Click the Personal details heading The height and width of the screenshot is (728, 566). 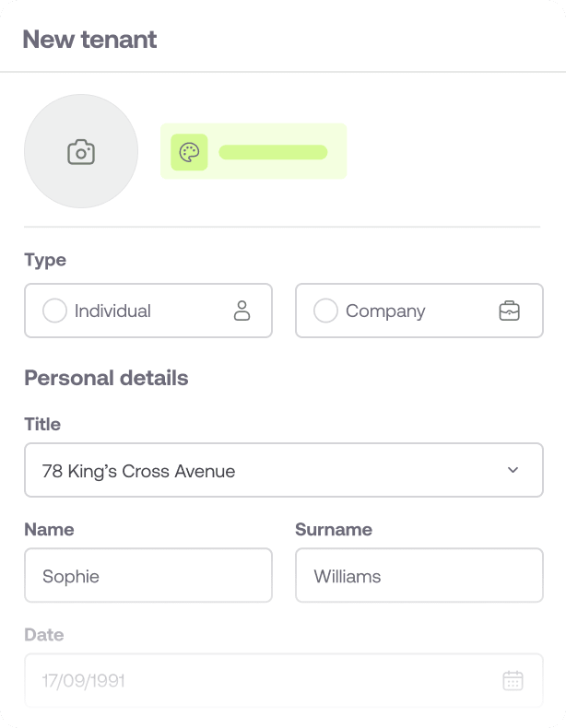point(106,378)
